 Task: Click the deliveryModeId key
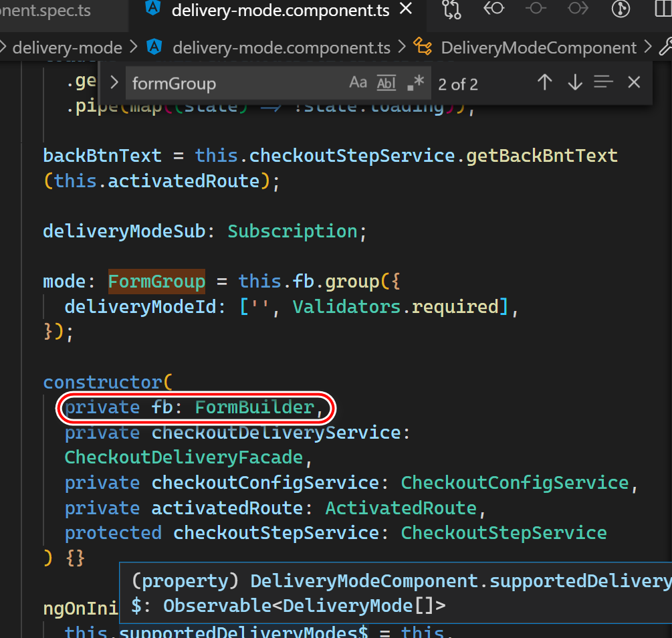[140, 307]
